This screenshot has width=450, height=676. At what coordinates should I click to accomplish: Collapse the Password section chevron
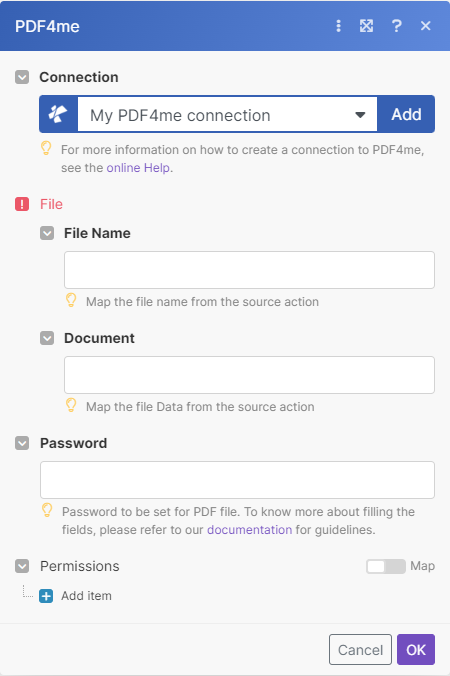coord(22,443)
